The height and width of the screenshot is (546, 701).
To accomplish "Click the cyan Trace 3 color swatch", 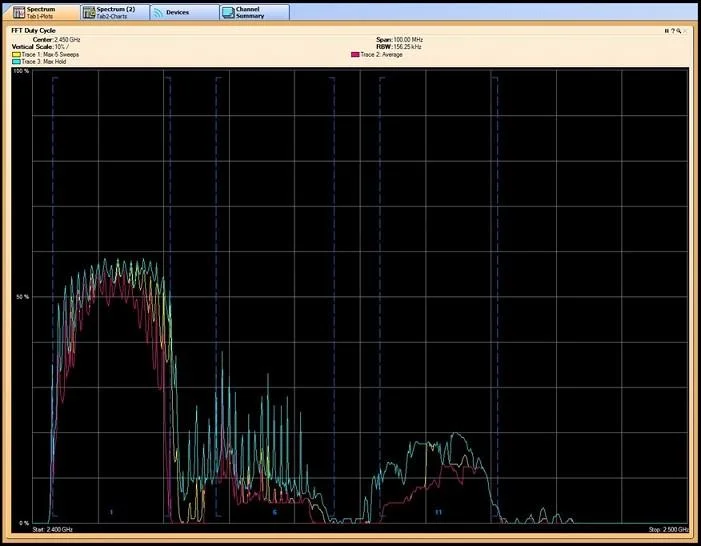I will (x=16, y=62).
